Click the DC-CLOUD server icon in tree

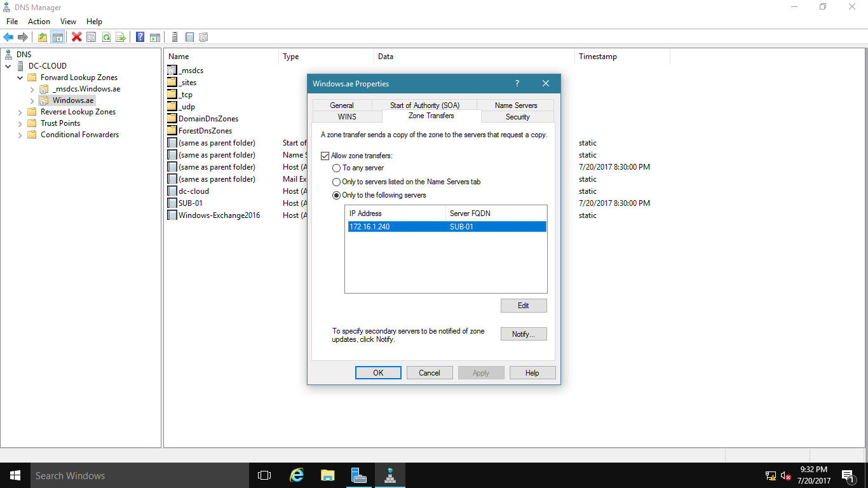21,66
